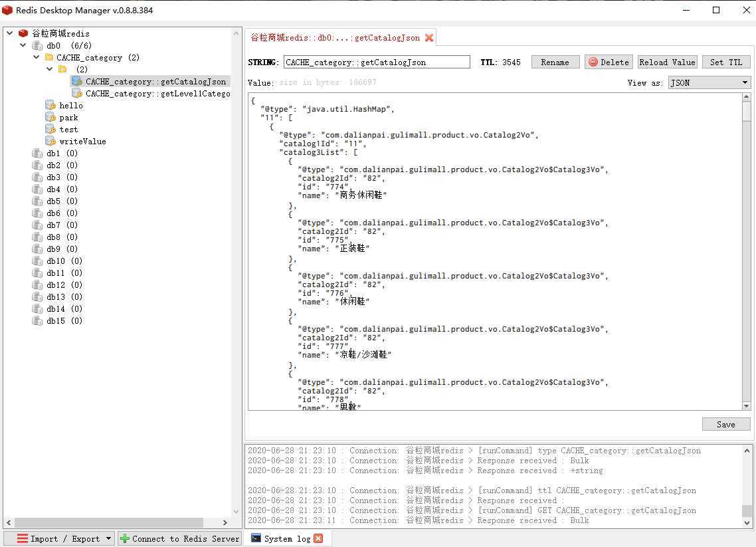This screenshot has height=547, width=756.
Task: Click the key icon next to test
Action: [x=50, y=130]
